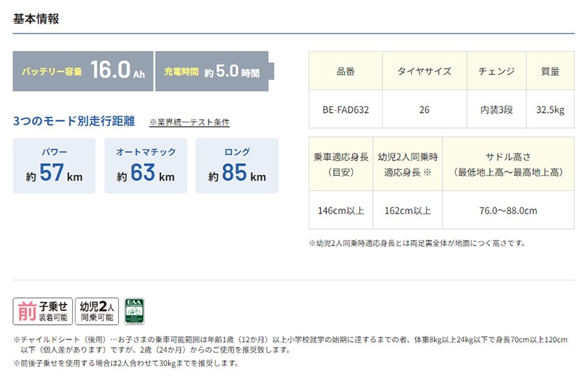Click the 前子乗せ装着可能 badge icon
Viewport: 588px width, 380px height.
43,311
